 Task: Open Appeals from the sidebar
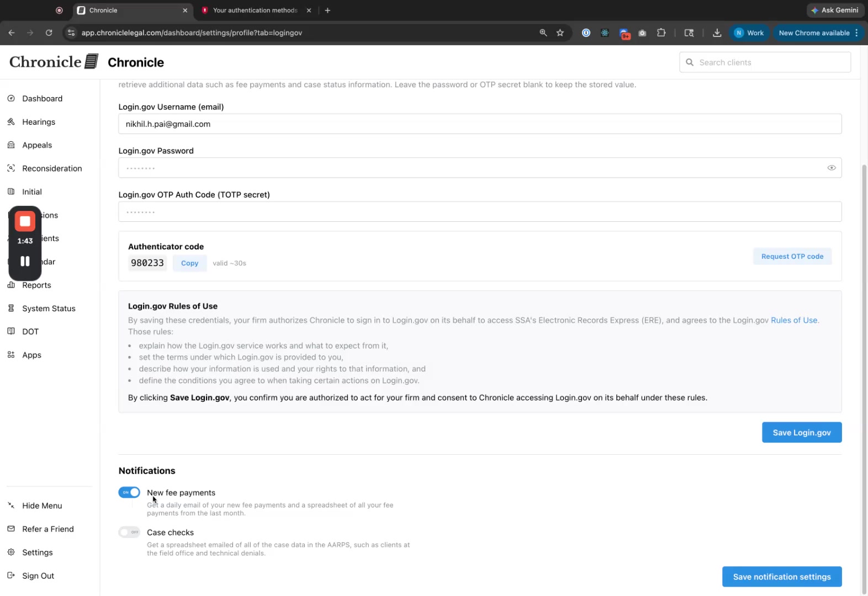coord(37,145)
